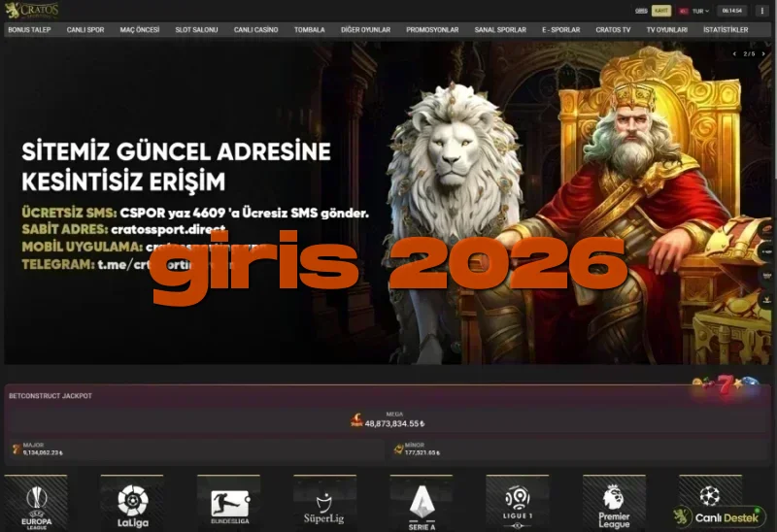The height and width of the screenshot is (532, 777).
Task: Open the Canlı Casino section
Action: tap(255, 30)
